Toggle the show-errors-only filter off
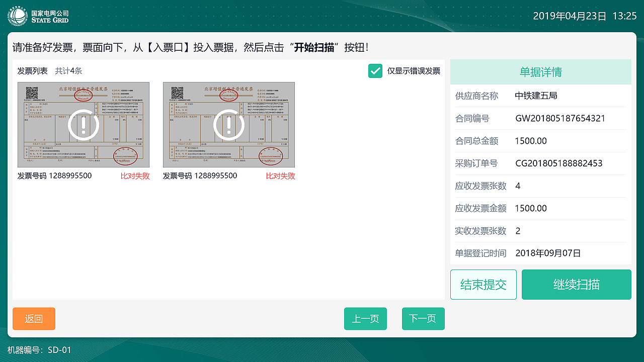 pos(375,71)
